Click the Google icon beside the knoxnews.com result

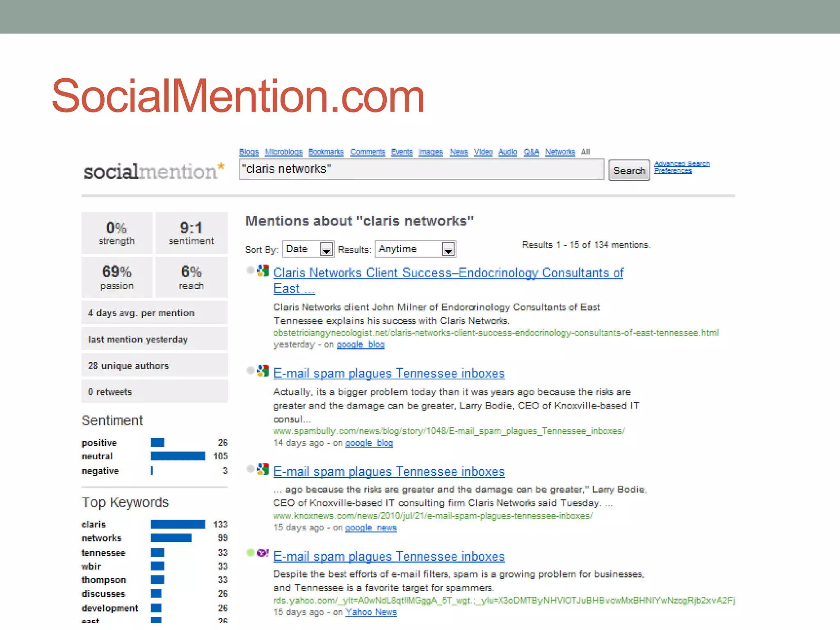262,469
